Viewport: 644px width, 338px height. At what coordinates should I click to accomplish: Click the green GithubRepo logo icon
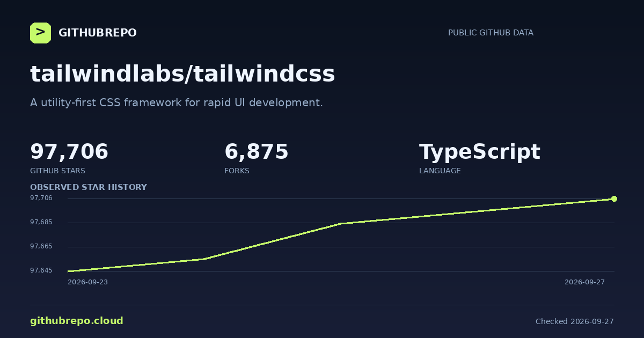tap(40, 33)
